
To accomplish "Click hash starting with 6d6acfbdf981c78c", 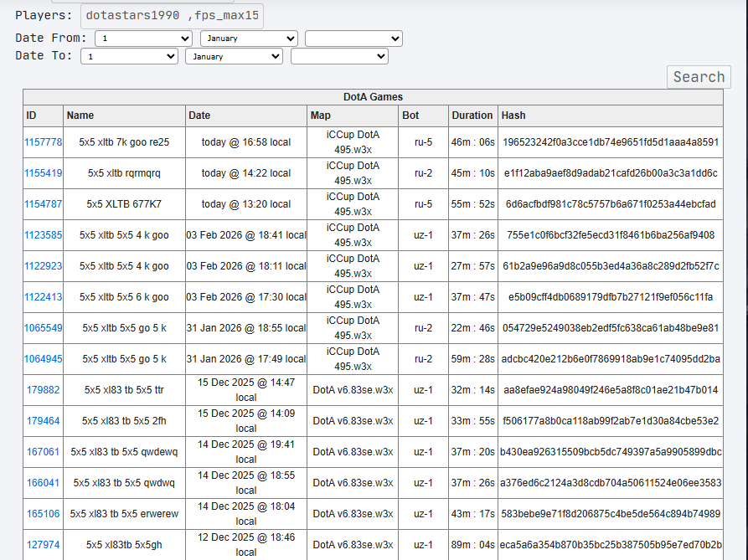I will [611, 204].
